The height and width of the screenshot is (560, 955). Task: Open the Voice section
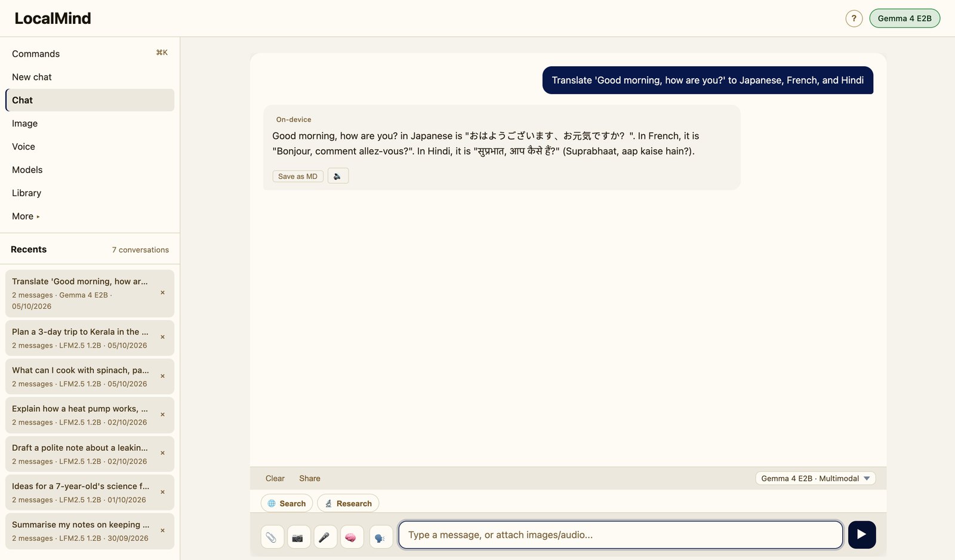tap(90, 147)
